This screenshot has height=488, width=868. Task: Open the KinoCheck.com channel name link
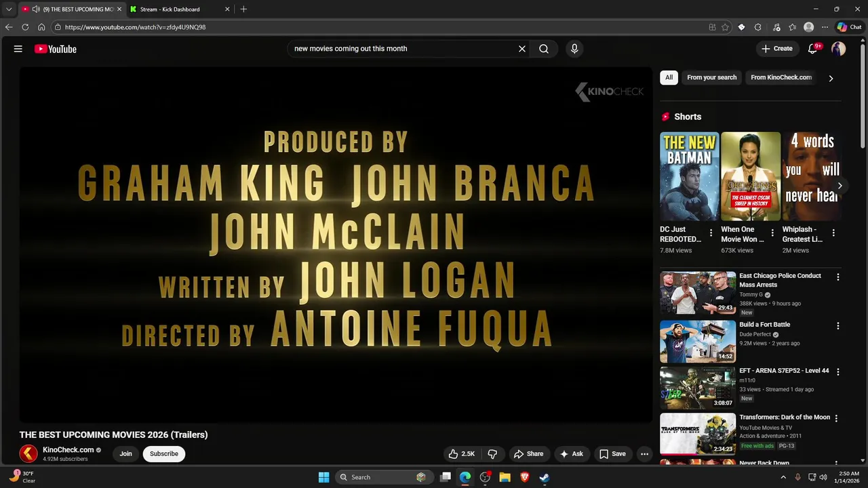click(x=68, y=450)
